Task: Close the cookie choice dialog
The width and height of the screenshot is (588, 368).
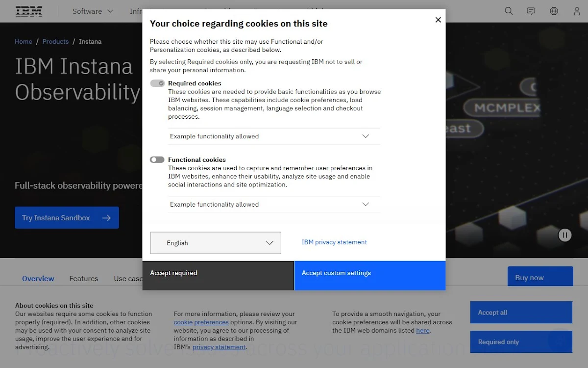Action: (x=438, y=20)
